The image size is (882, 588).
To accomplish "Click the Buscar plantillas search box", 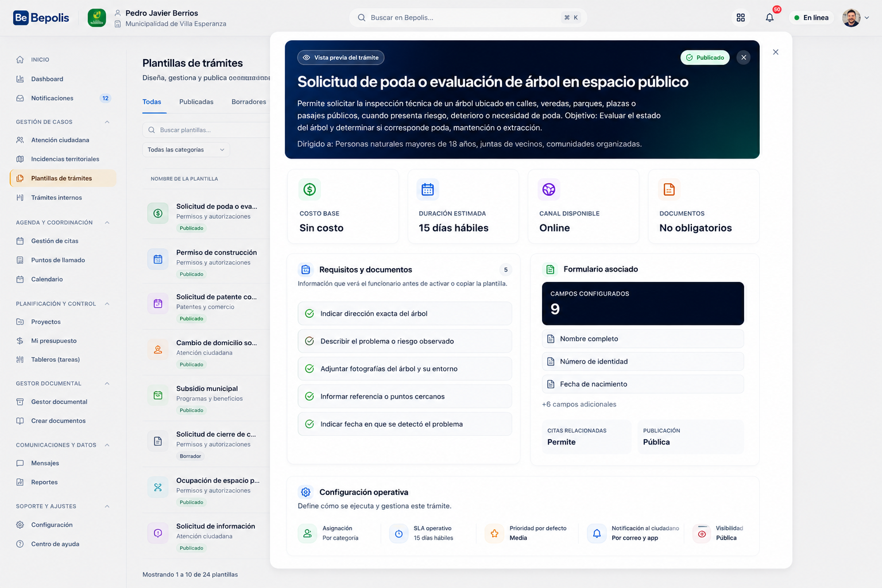I will pyautogui.click(x=206, y=130).
